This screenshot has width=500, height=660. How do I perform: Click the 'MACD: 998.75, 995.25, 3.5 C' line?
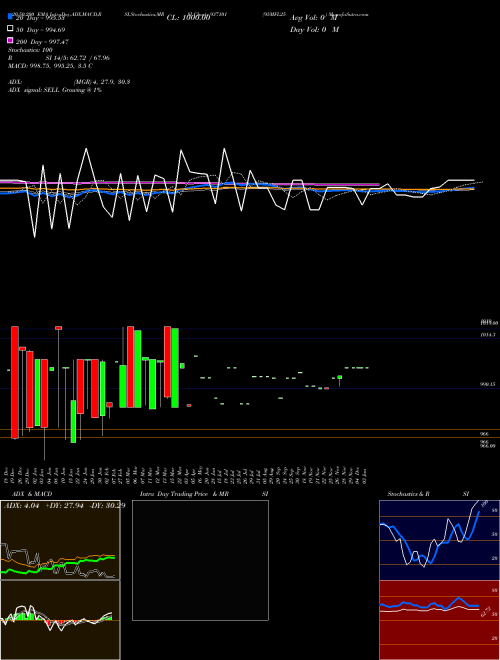(51, 66)
